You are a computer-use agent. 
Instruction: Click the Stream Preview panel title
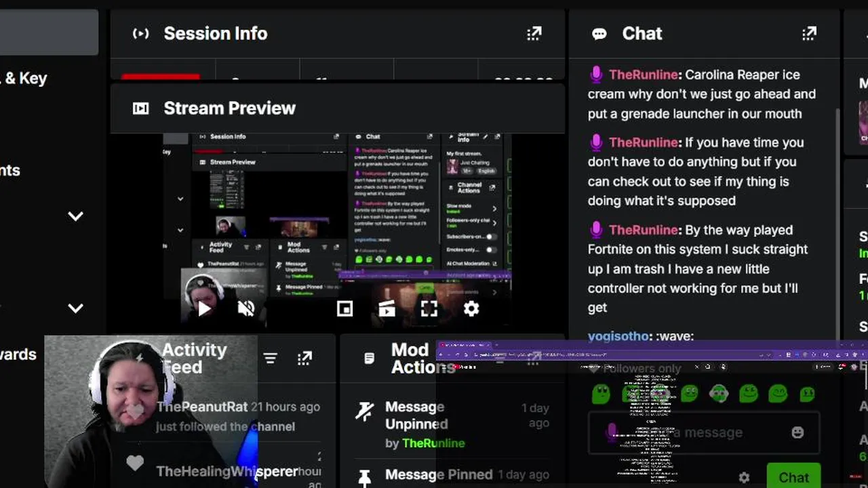(230, 108)
